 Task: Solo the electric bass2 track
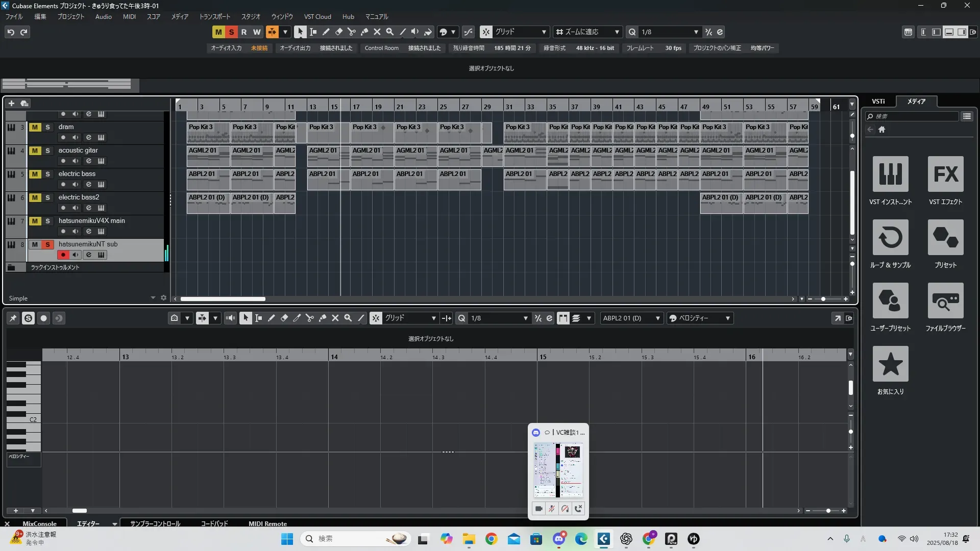pos(47,197)
